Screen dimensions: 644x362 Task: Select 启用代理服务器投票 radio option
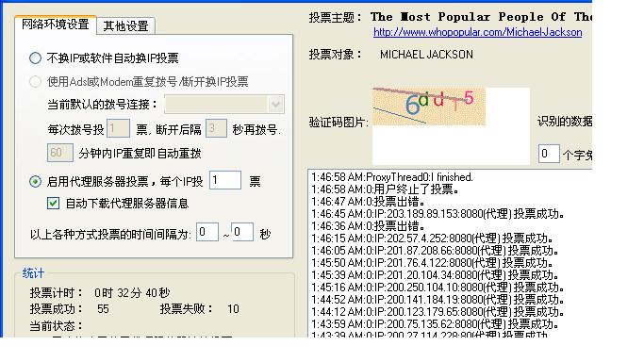35,181
